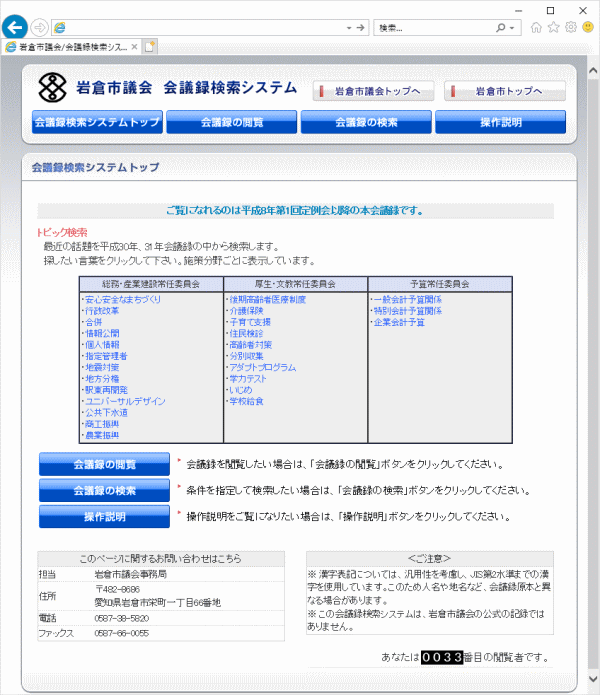
Task: Open topic link 住民検診
Action: point(246,333)
